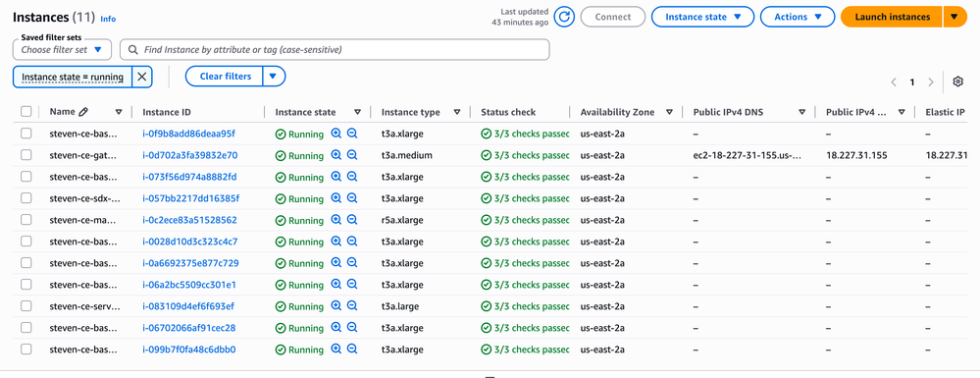980x378 pixels.
Task: Open instance i-0d702a3fa39832e70 link
Action: [190, 155]
